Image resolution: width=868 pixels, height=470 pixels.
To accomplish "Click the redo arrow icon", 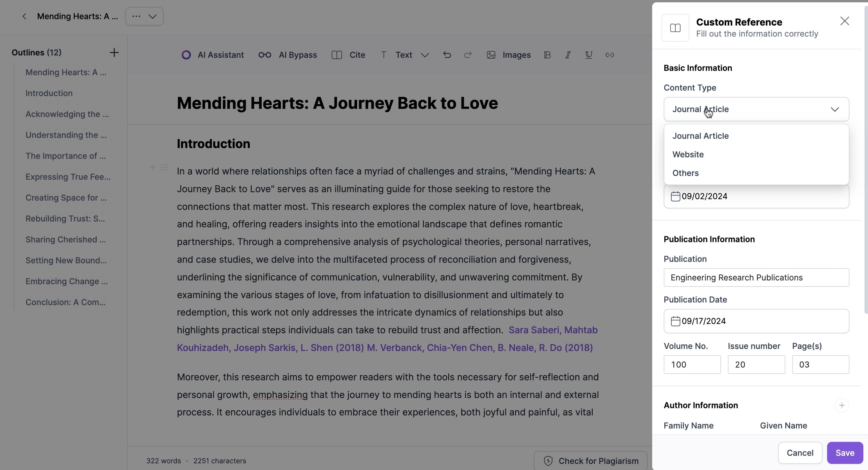I will tap(468, 55).
